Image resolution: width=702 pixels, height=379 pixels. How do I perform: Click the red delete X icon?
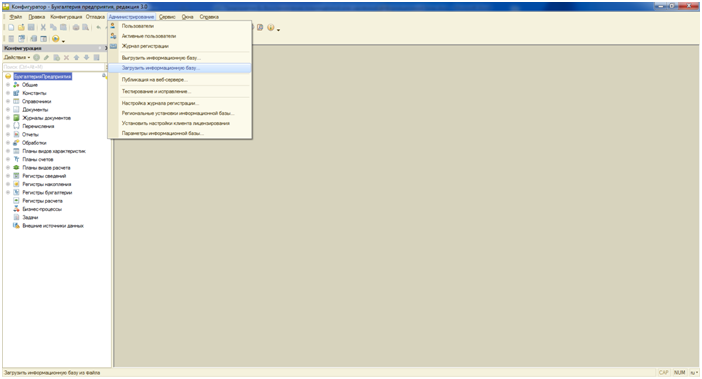[x=66, y=57]
